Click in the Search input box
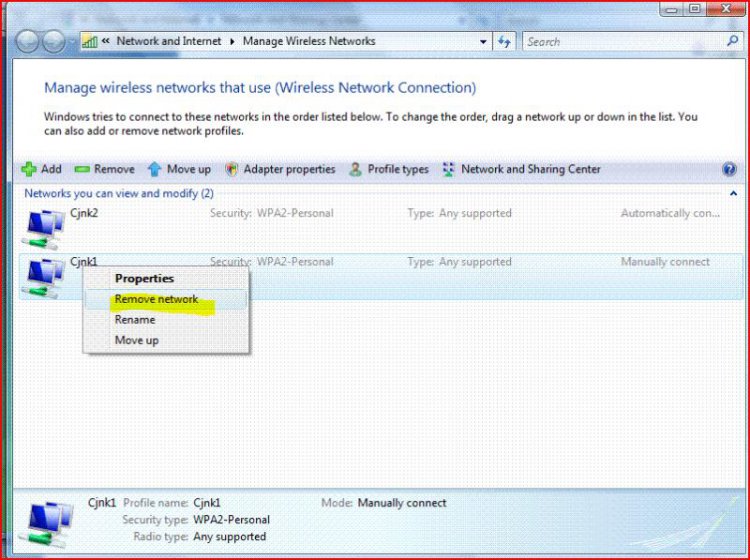 624,42
